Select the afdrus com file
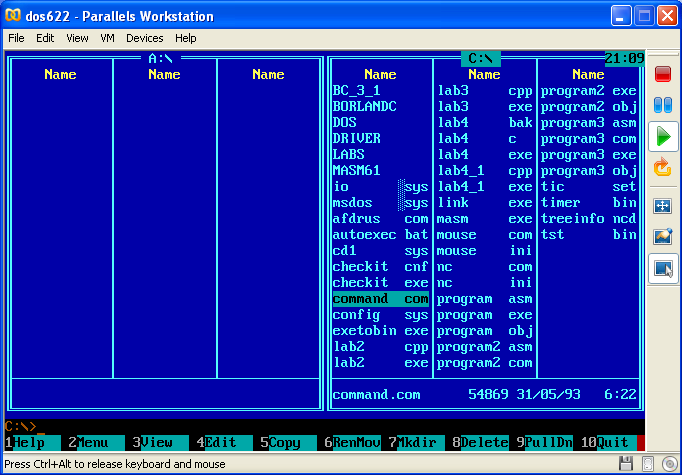Viewport: 682px width, 475px height. click(381, 219)
